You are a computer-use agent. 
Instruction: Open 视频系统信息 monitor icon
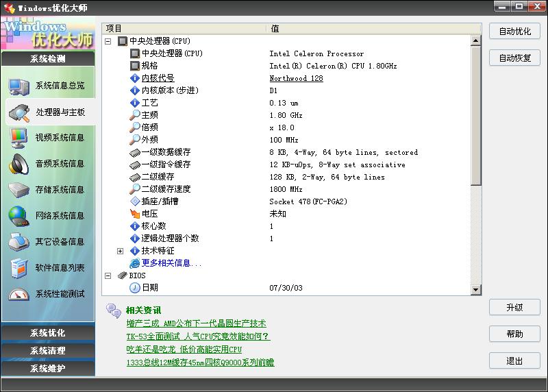pos(18,138)
